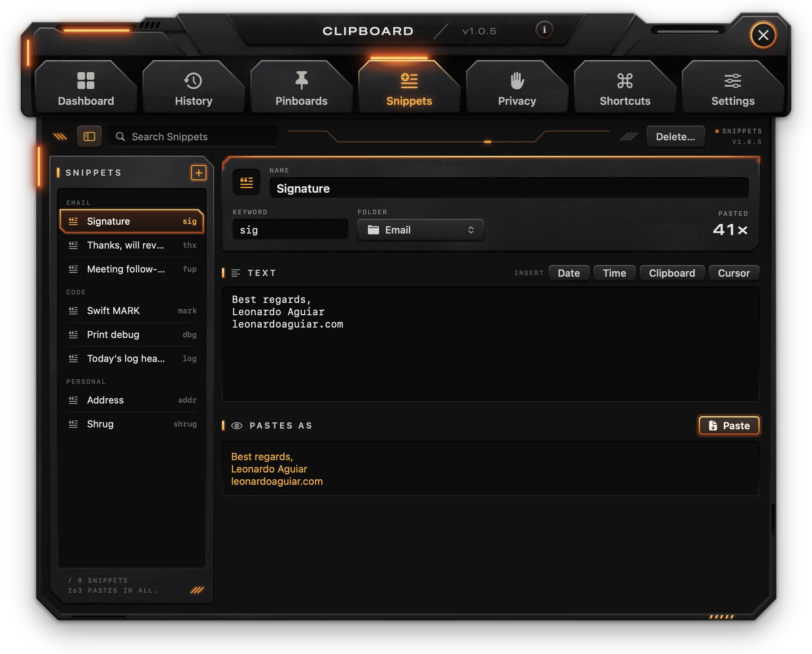Open the History tab

click(x=193, y=87)
